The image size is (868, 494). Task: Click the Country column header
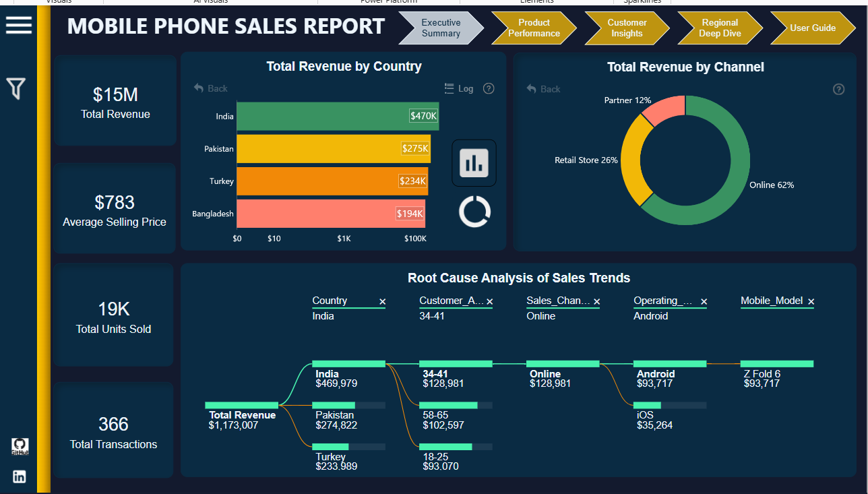[330, 301]
